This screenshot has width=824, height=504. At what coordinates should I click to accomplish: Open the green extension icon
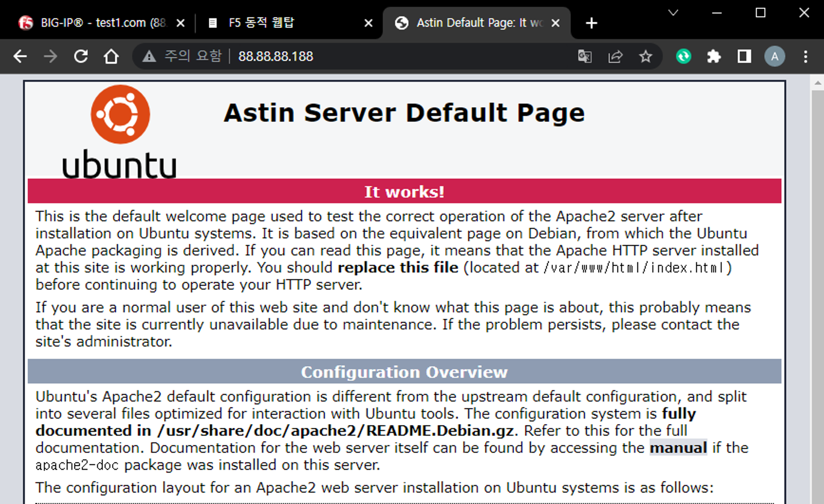(684, 56)
